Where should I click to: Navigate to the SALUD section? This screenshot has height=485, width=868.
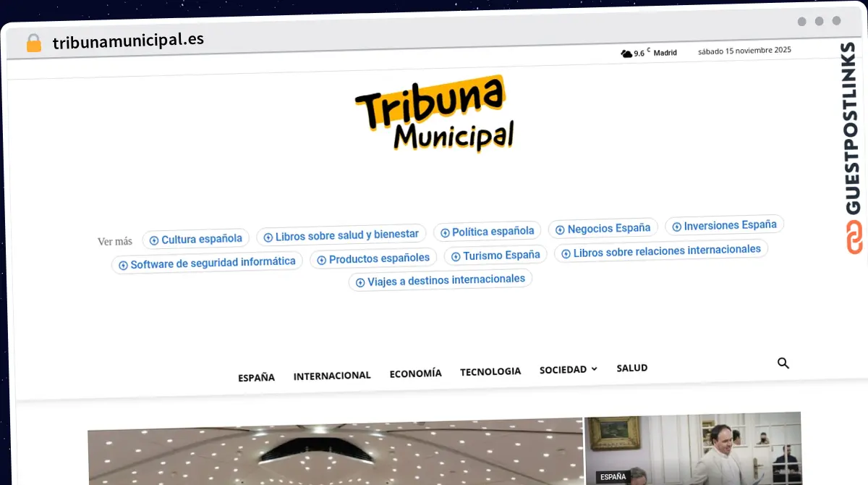point(632,368)
